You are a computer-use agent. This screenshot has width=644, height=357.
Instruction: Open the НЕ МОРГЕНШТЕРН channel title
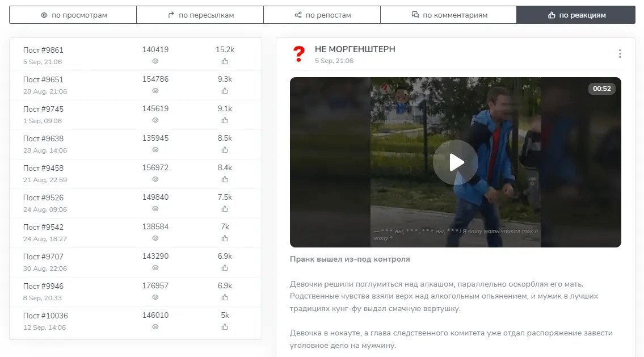pyautogui.click(x=355, y=49)
